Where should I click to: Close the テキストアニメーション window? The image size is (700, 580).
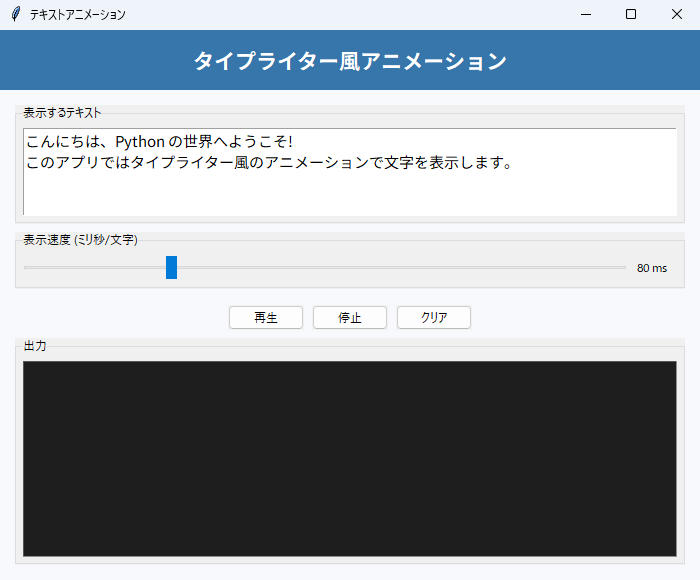(x=677, y=14)
